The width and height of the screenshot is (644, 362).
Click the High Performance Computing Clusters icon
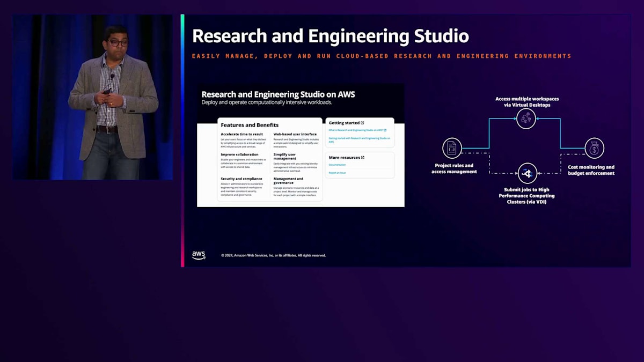tap(527, 173)
